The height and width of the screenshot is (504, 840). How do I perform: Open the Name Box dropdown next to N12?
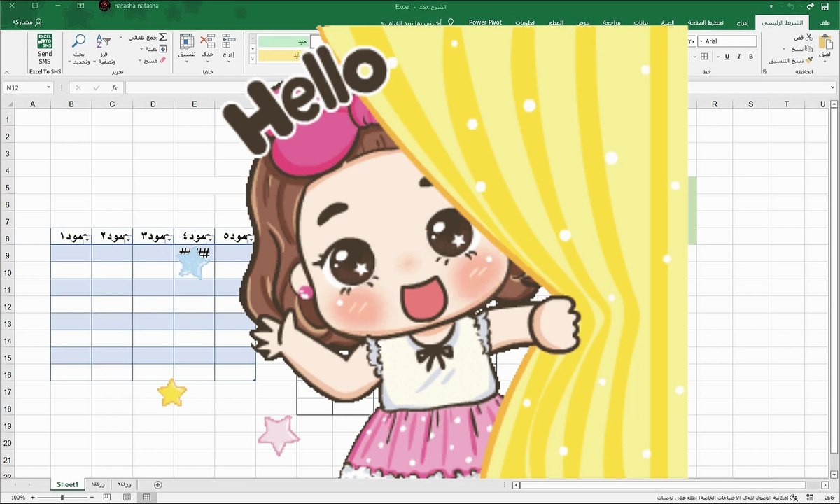click(x=49, y=87)
